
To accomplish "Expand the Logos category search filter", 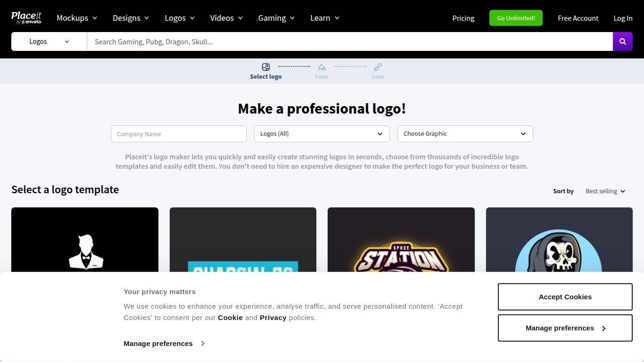I will click(x=49, y=41).
